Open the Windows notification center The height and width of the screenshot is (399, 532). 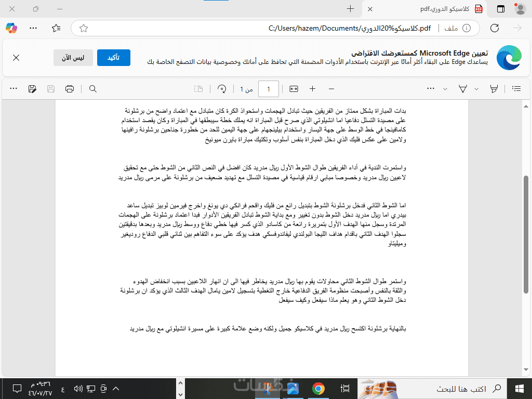(17, 389)
